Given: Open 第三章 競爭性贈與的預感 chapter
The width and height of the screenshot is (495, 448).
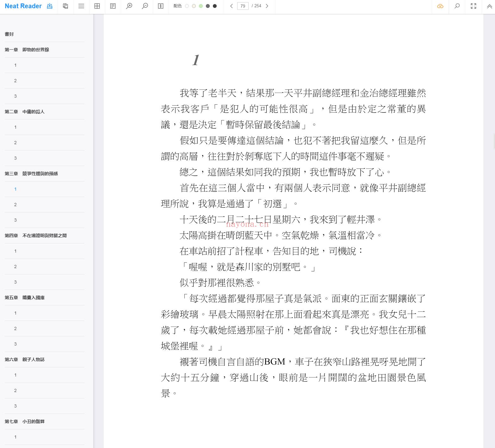Looking at the screenshot, I should click(45, 174).
